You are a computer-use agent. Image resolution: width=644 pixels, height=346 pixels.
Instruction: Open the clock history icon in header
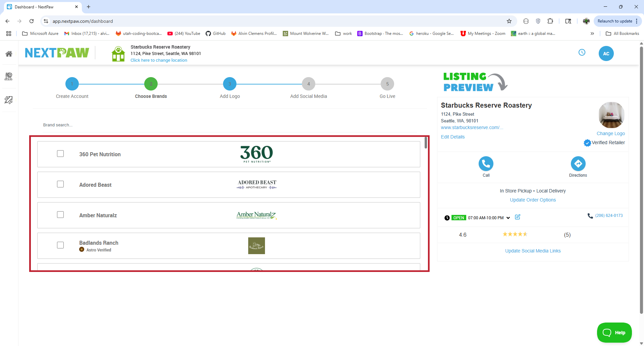click(x=582, y=52)
